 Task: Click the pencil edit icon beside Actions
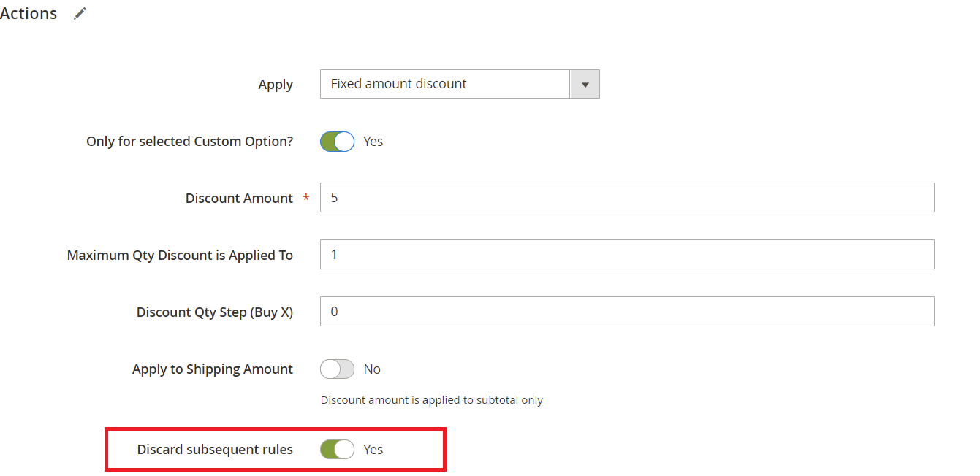pyautogui.click(x=80, y=13)
